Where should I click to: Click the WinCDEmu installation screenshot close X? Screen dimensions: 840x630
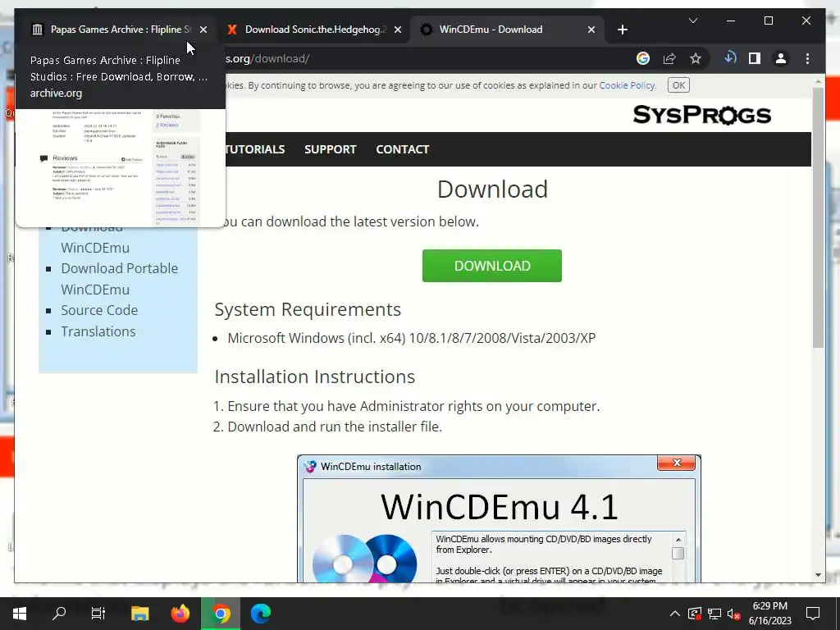677,463
